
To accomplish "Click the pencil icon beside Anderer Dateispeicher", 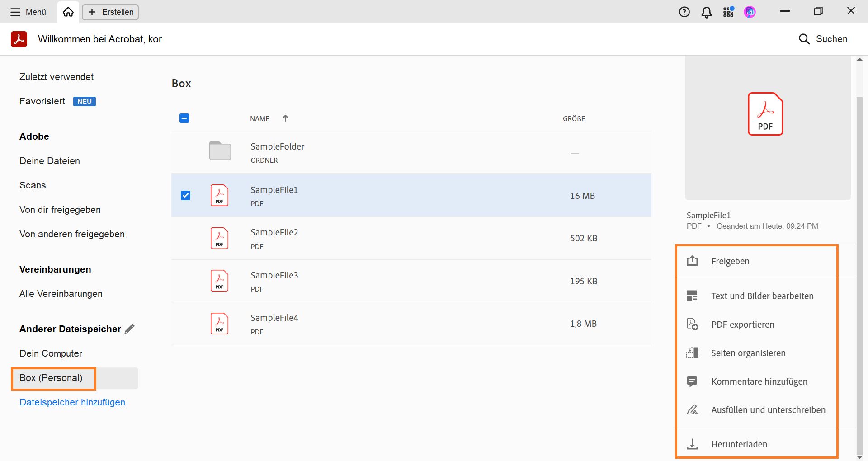I will pyautogui.click(x=130, y=329).
